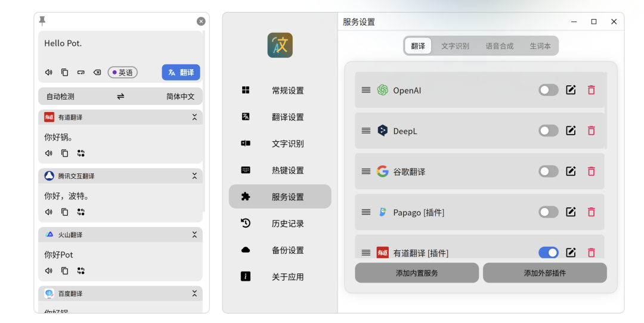Screen dimensions: 644x323
Task: Open 翻译设置 in sidebar
Action: click(x=280, y=117)
